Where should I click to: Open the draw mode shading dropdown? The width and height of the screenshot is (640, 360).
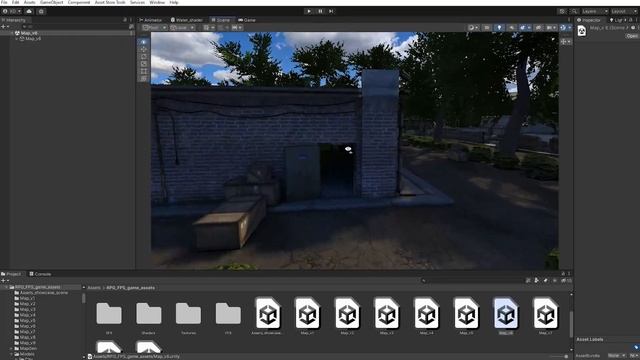tap(473, 28)
